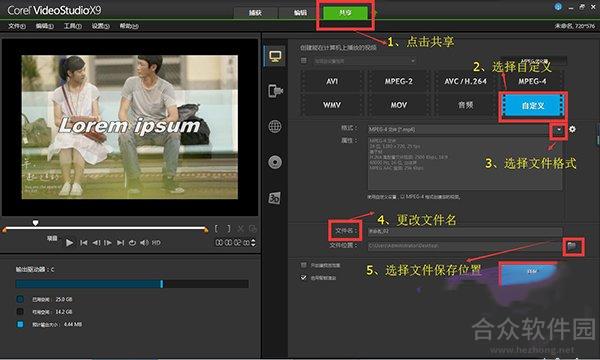Choose the MPEG-4 output format
The image size is (600, 360).
(532, 81)
